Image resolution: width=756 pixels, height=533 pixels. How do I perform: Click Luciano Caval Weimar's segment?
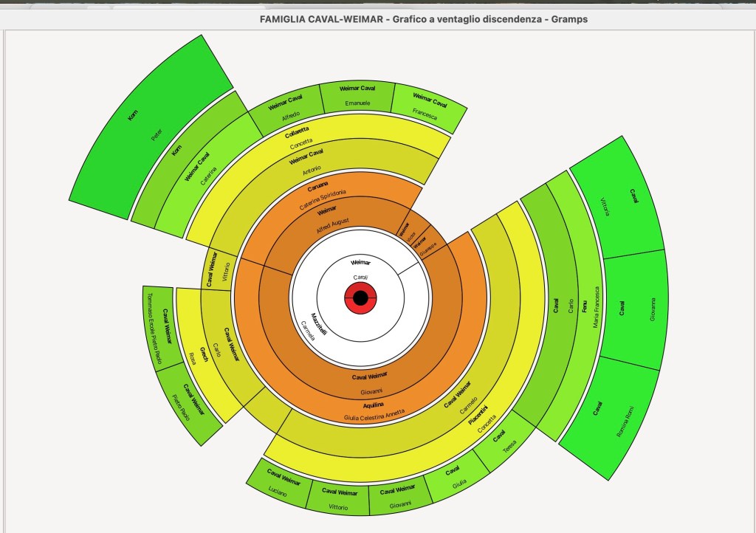click(277, 484)
